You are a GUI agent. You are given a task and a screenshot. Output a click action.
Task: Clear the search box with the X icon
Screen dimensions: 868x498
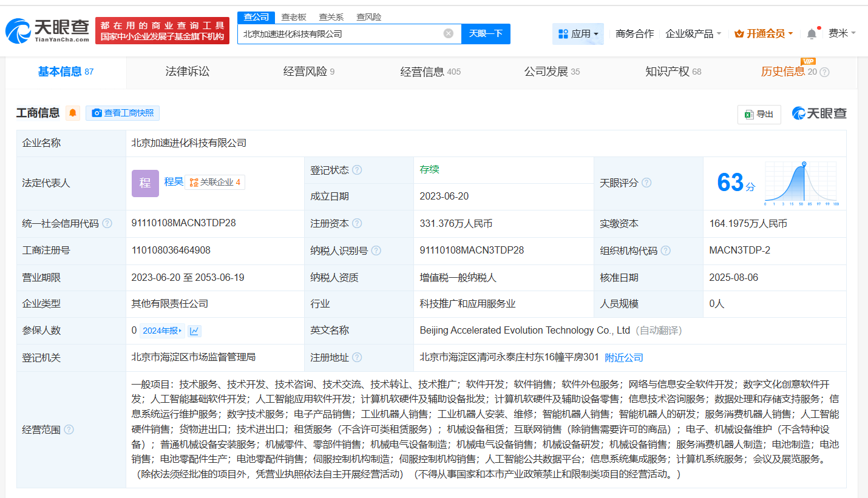tap(448, 34)
